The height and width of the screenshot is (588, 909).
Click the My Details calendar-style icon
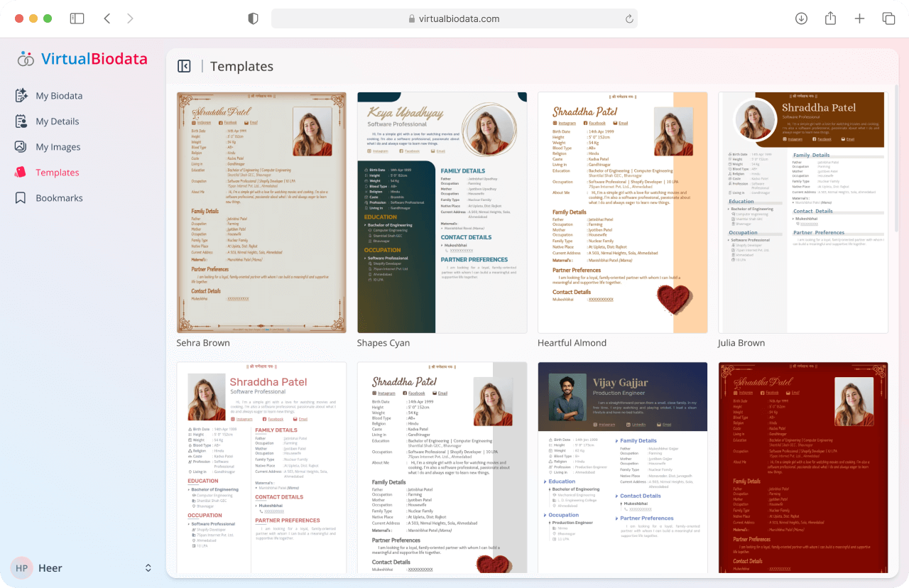click(21, 121)
